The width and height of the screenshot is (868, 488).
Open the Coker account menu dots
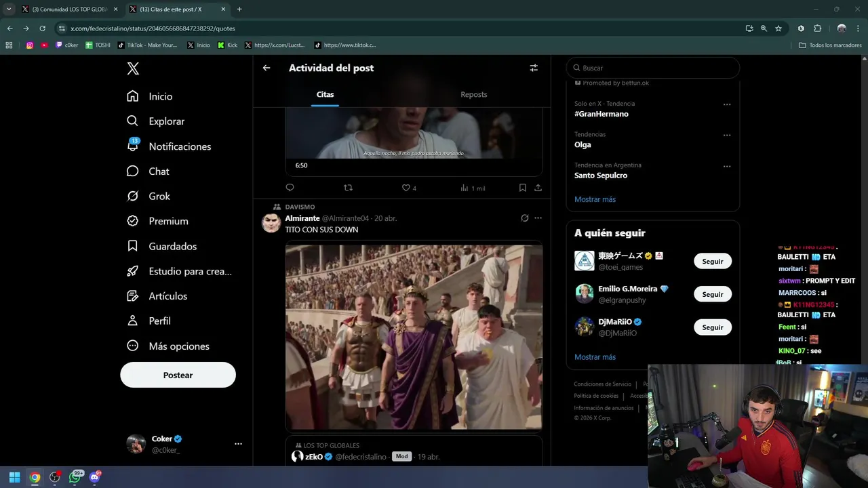(x=238, y=444)
